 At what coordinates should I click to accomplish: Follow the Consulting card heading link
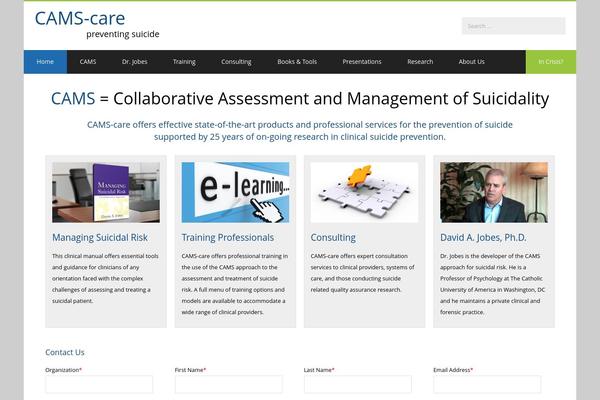pyautogui.click(x=333, y=237)
